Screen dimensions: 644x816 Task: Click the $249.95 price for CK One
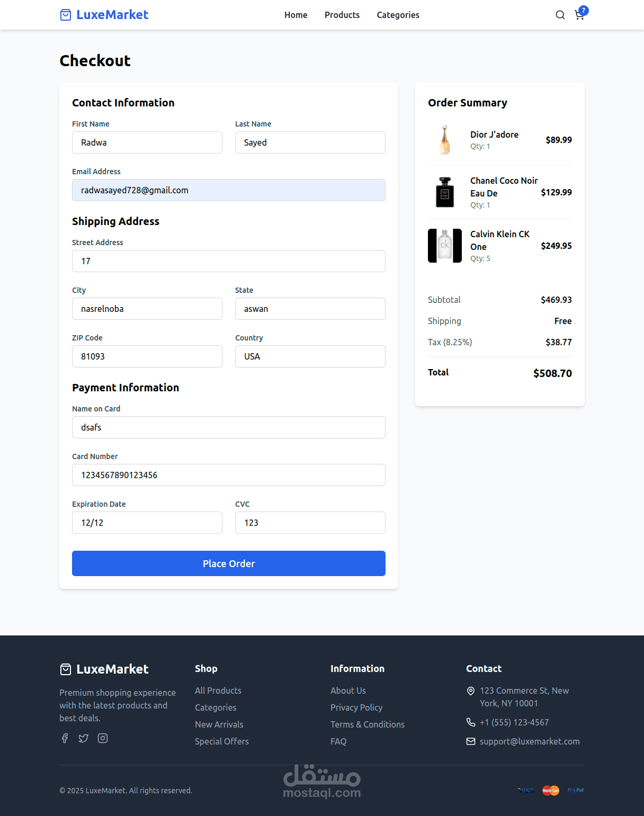pyautogui.click(x=556, y=246)
